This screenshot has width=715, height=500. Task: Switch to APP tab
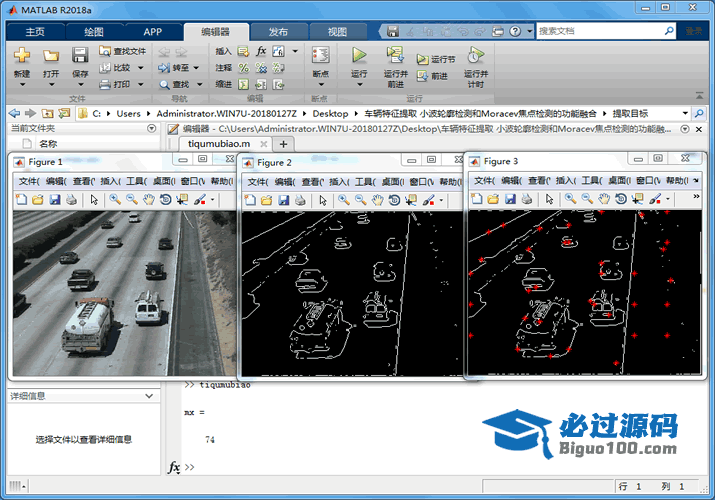click(152, 31)
